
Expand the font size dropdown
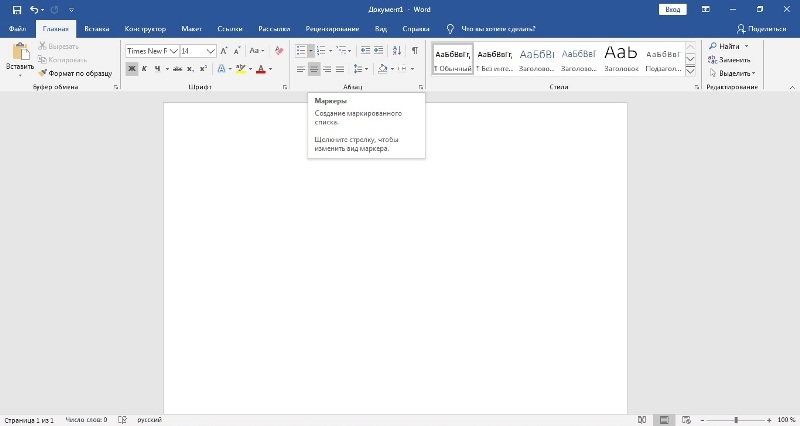pos(211,50)
